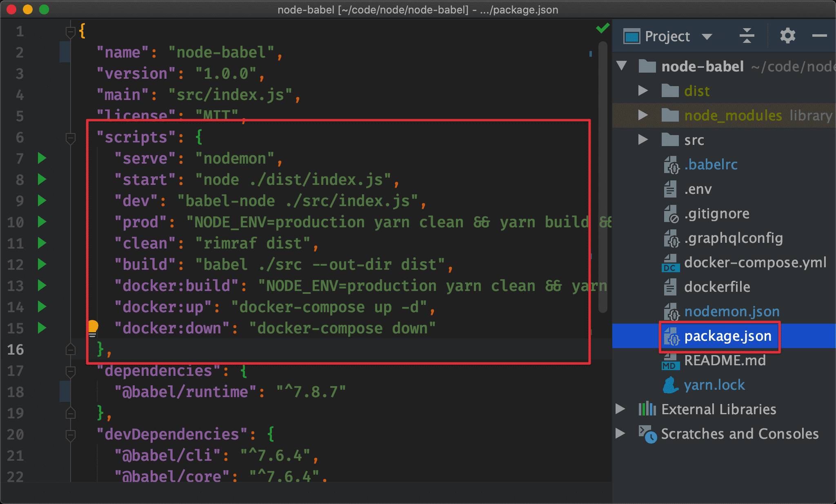Run the docker:build script gutter icon

click(42, 285)
